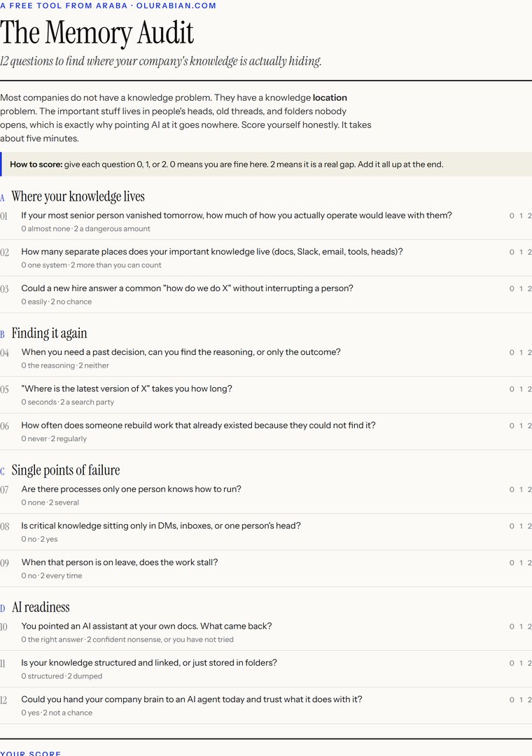Mark score 1 for question 12 company brain

coord(521,699)
